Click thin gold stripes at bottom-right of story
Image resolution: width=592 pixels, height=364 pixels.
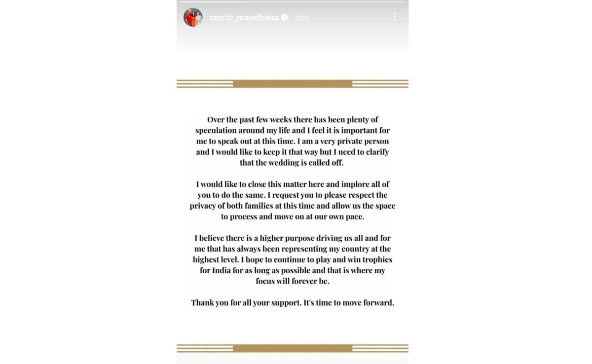pos(380,348)
